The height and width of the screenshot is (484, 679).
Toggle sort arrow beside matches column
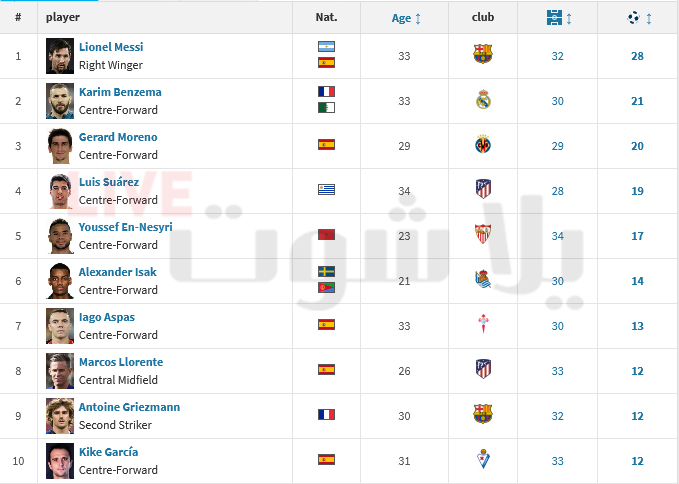pos(569,19)
